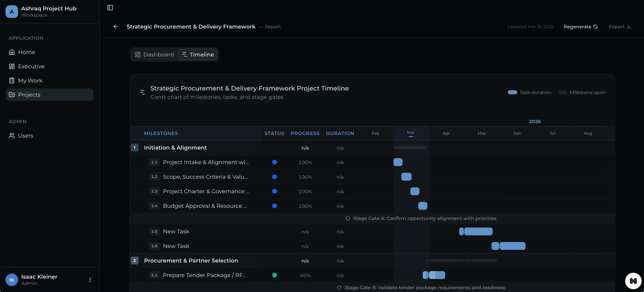Open New Task 1.5 row
Screen dimensions: 644x292
click(176, 232)
